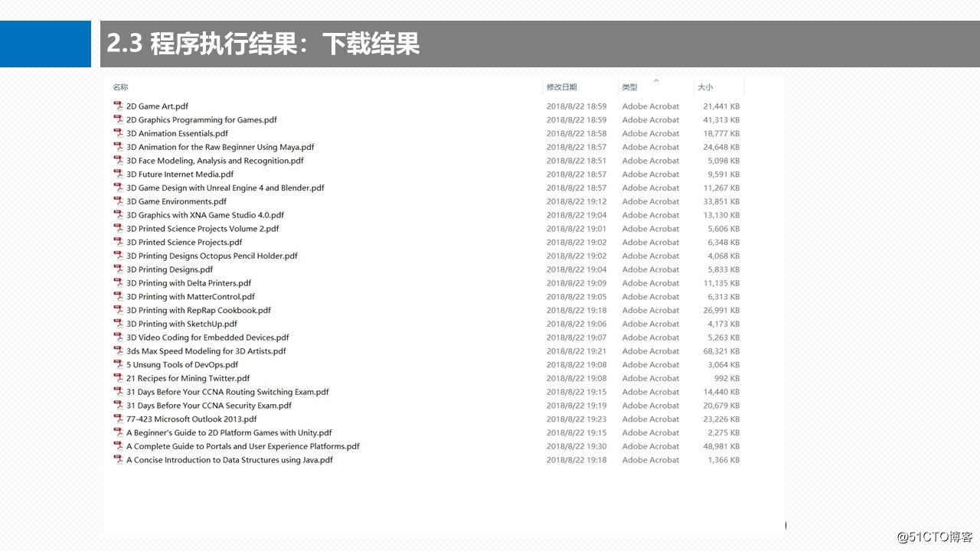This screenshot has height=551, width=980.
Task: Select A Concise Introduction to Data Structures file
Action: pyautogui.click(x=230, y=460)
